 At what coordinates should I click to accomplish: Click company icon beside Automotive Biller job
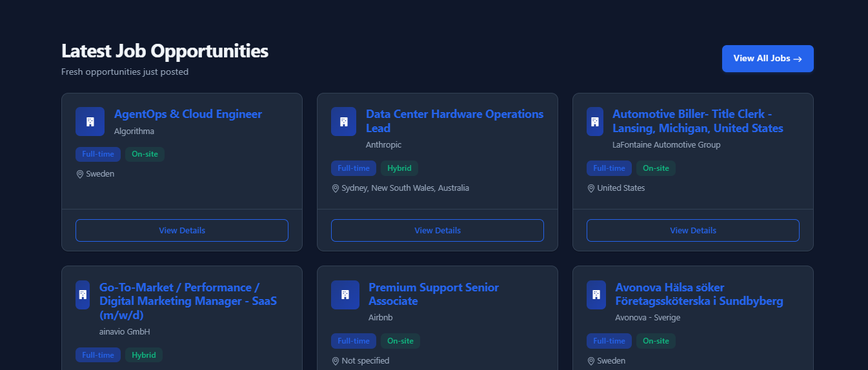pos(595,121)
